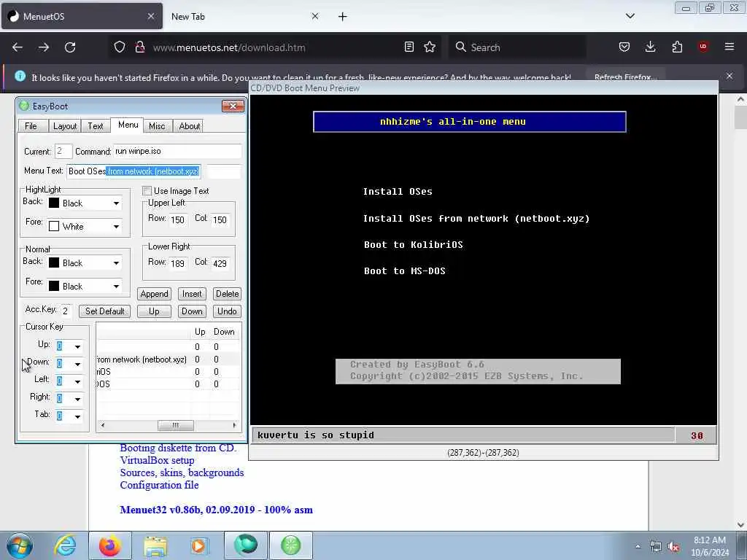Select the EasyBoot Menu tab
The image size is (747, 560).
pos(128,125)
